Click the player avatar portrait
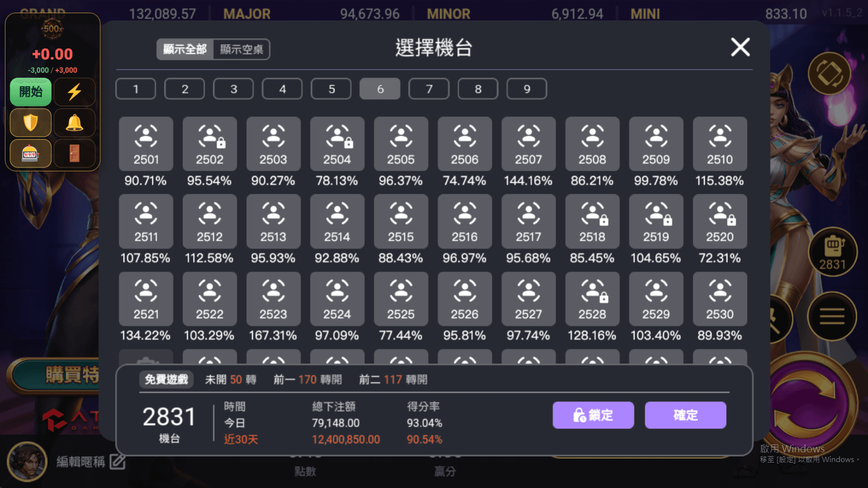This screenshot has height=488, width=868. pyautogui.click(x=27, y=462)
